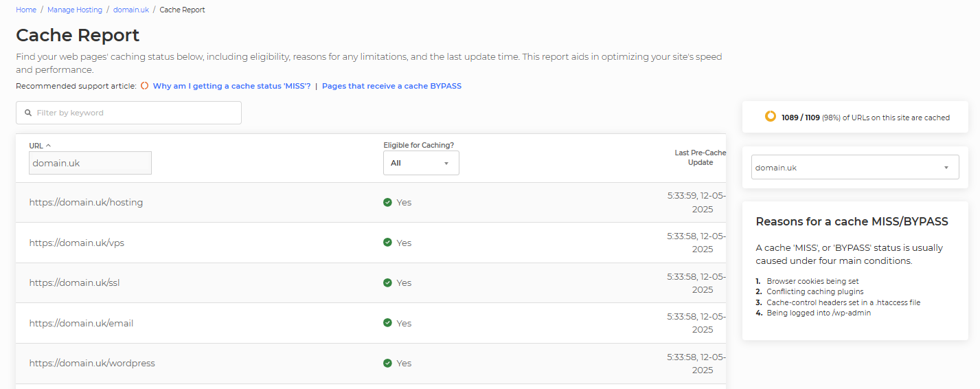
Task: Click the Eligible for Caching? column label
Action: tap(418, 145)
